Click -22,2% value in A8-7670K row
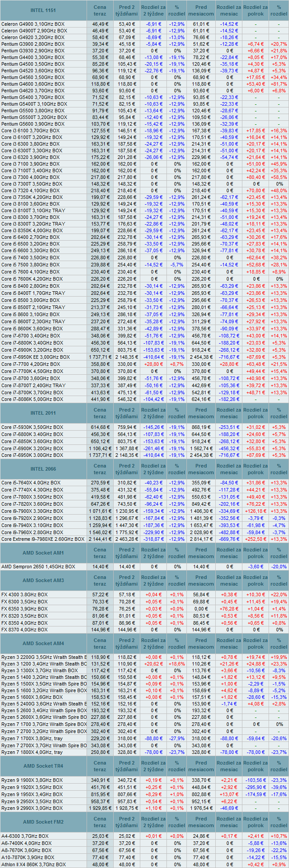Screen dimensions: 289x868 (x=279, y=850)
